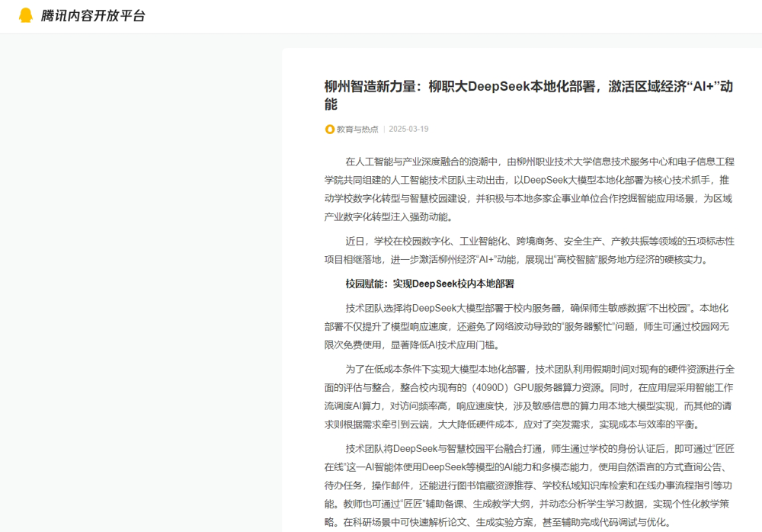Viewport: 762px width, 532px height.
Task: Click the small round icon beside 教育与热点
Action: (330, 129)
